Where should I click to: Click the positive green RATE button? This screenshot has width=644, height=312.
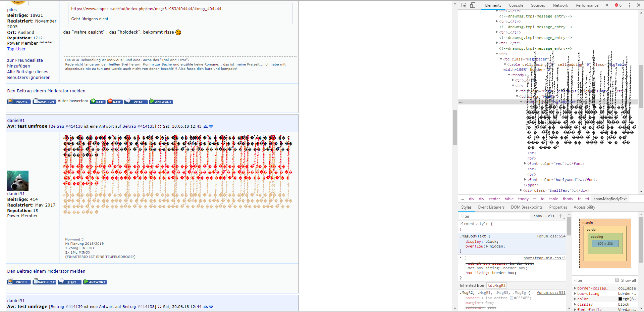coord(98,102)
